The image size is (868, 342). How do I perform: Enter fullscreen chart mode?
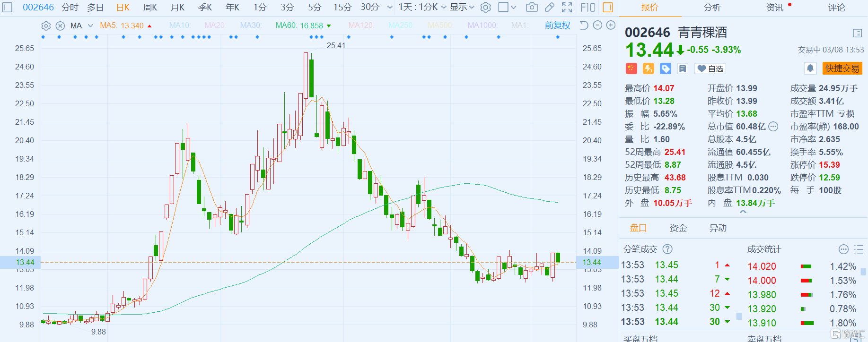(567, 7)
